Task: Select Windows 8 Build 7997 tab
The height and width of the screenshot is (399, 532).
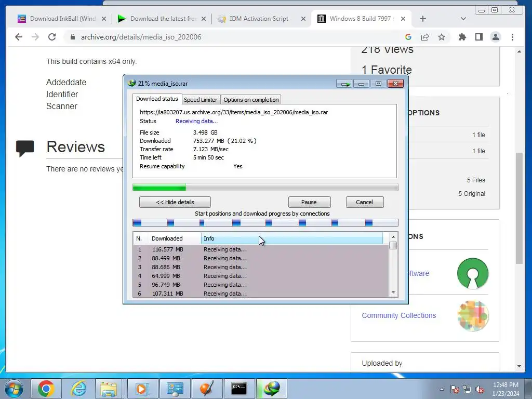Action: (362, 19)
